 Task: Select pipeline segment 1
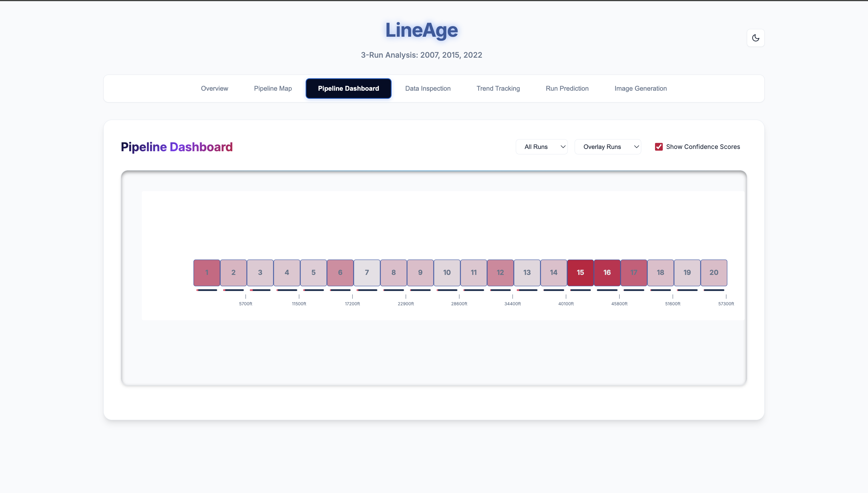pyautogui.click(x=207, y=273)
